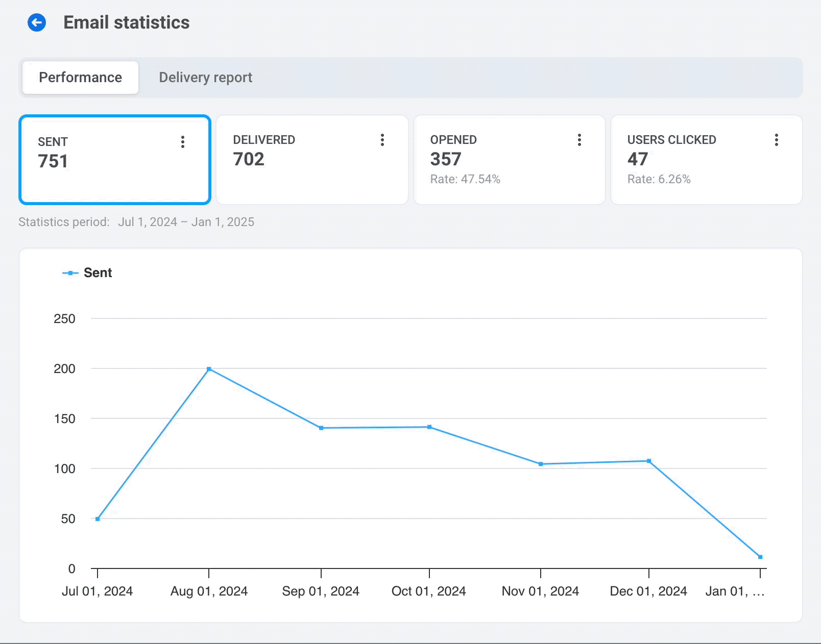Open the SENT card three-dot menu

coord(182,142)
